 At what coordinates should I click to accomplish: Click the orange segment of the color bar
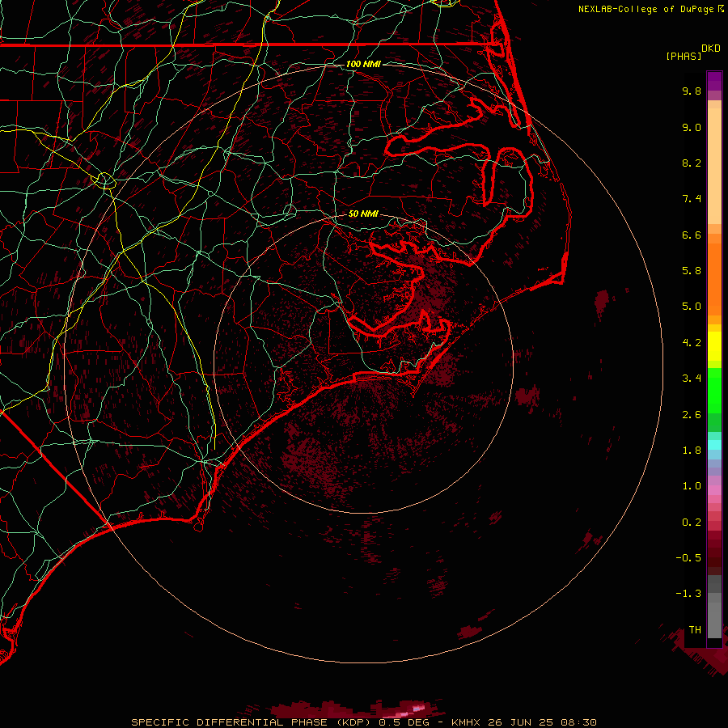714,278
